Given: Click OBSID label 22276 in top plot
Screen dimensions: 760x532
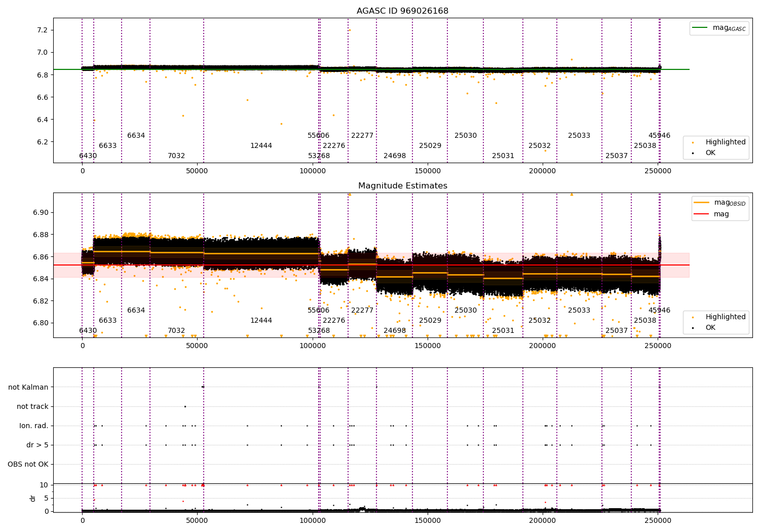Looking at the screenshot, I should 334,145.
